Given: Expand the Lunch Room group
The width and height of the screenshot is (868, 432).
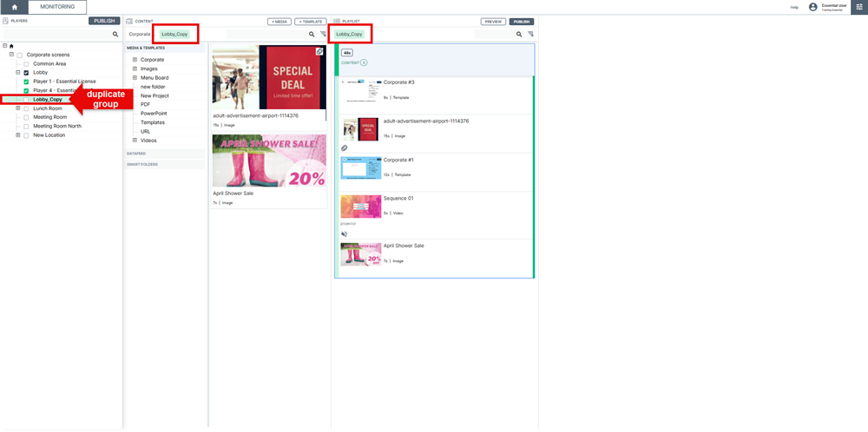Looking at the screenshot, I should (x=17, y=108).
